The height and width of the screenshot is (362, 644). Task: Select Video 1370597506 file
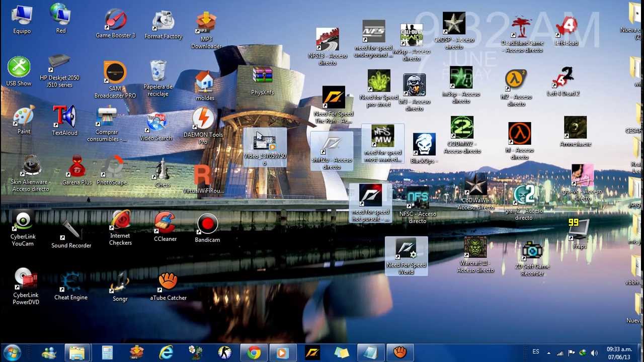265,147
